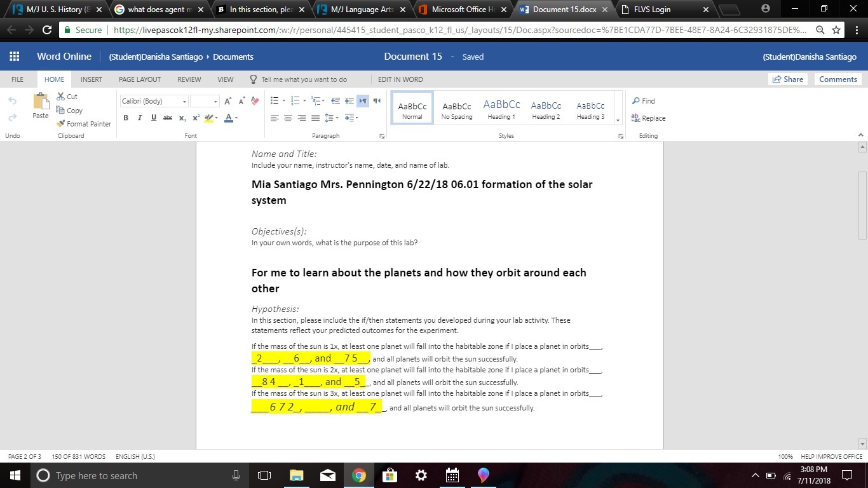Clear formatting with the eraser icon

click(x=255, y=101)
